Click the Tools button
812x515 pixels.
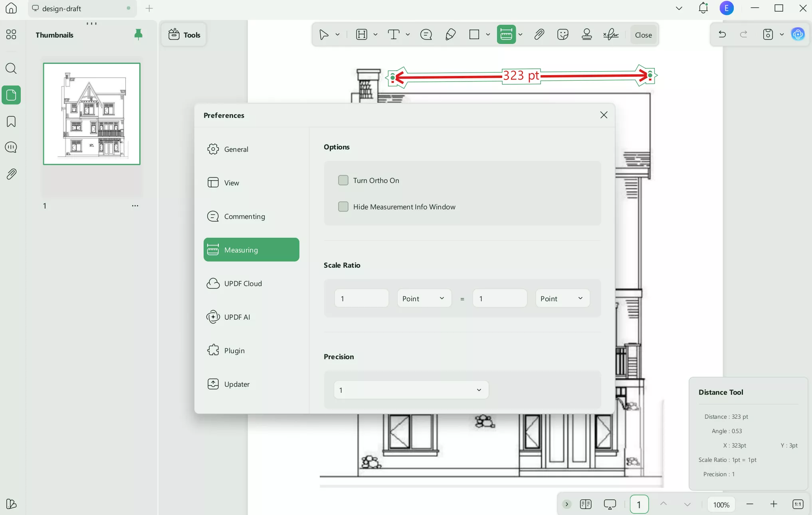[x=184, y=35]
